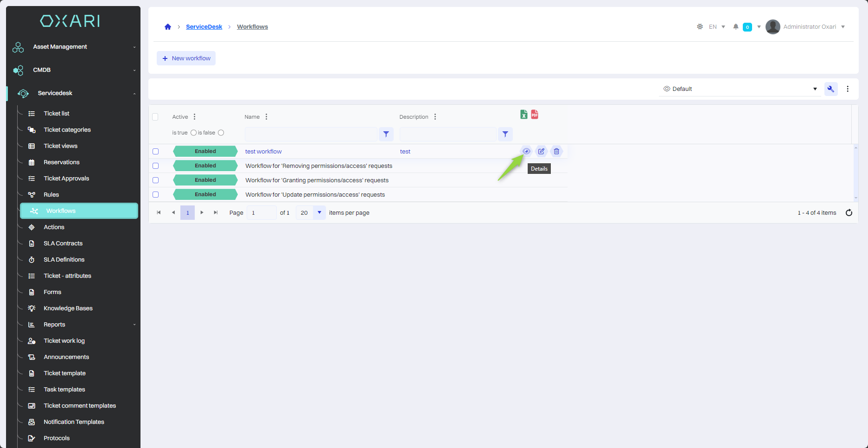Open the ServiceDesk breadcrumb link
Screen dimensions: 868x448
[204, 27]
